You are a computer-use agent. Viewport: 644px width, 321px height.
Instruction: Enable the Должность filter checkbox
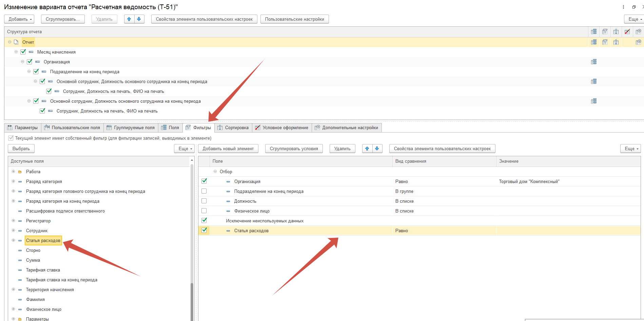204,201
